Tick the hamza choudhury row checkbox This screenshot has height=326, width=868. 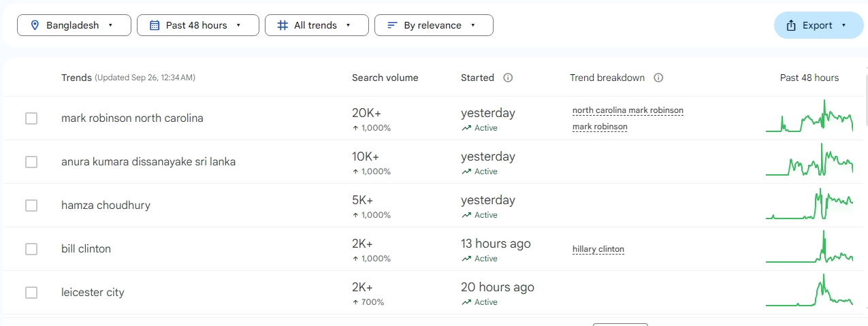point(31,206)
